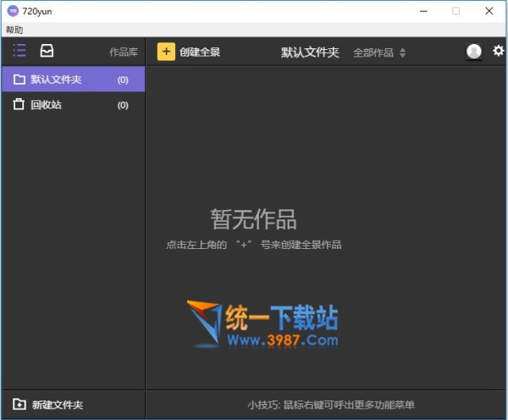Open the settings gear icon
This screenshot has width=508, height=420.
tap(499, 51)
